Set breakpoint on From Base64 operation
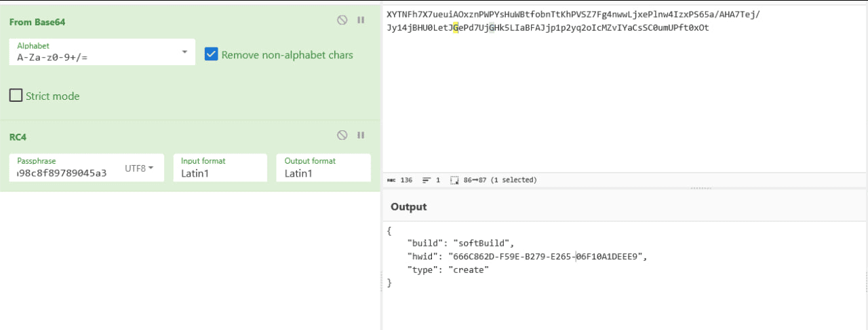Screen dimensions: 868x330 coord(361,20)
